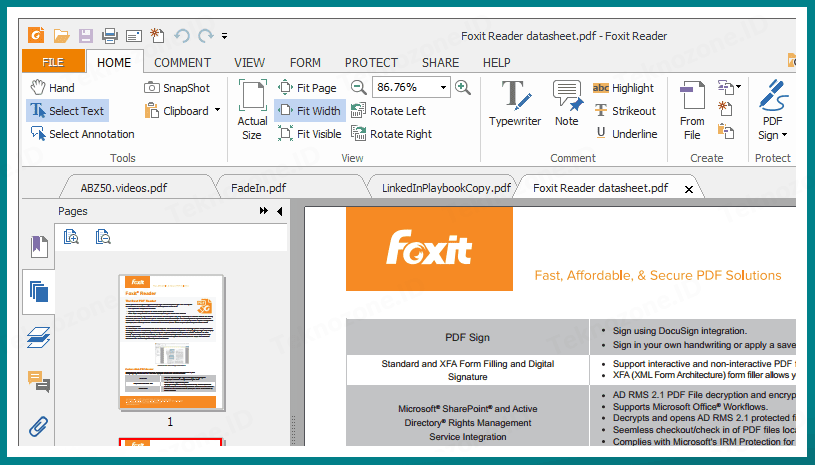Click the new document starburst icon in quick toolbar
Screen dimensions: 815x465
pos(157,35)
